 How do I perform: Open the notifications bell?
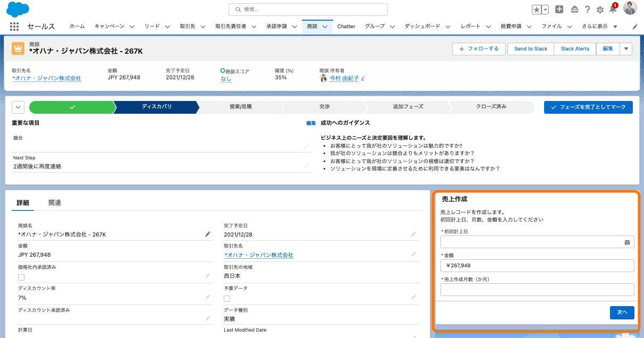[613, 9]
